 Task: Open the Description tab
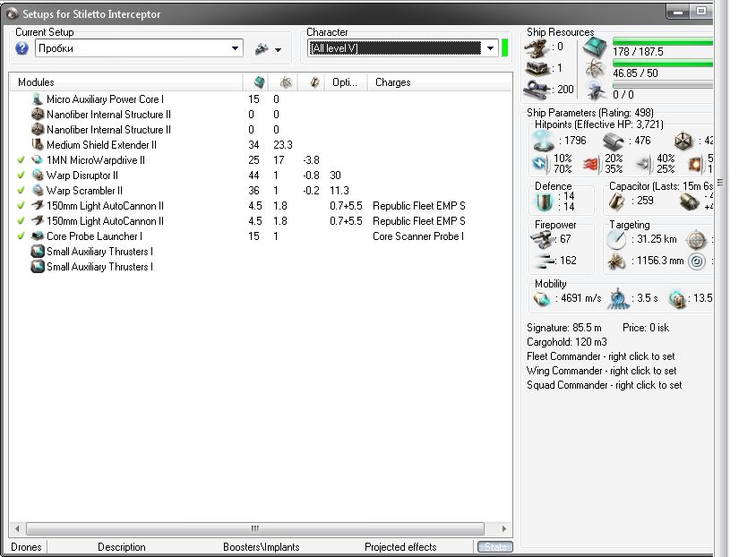coord(122,547)
